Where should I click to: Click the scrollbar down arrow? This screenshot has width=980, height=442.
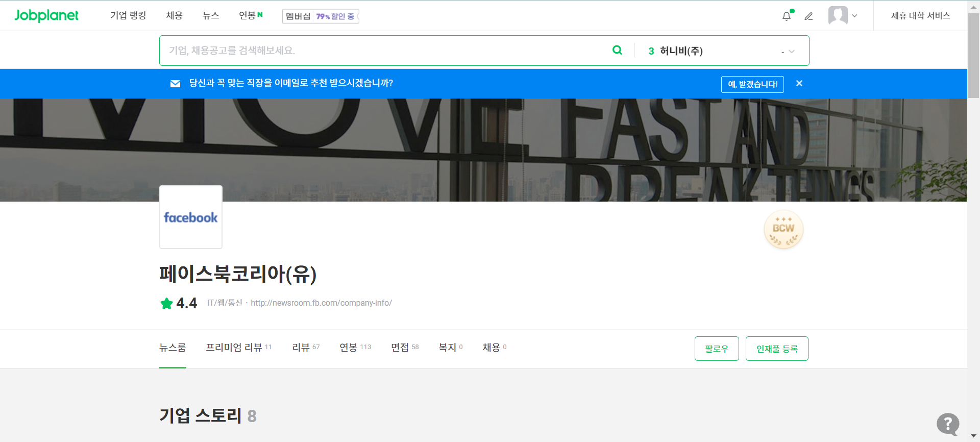[x=974, y=436]
